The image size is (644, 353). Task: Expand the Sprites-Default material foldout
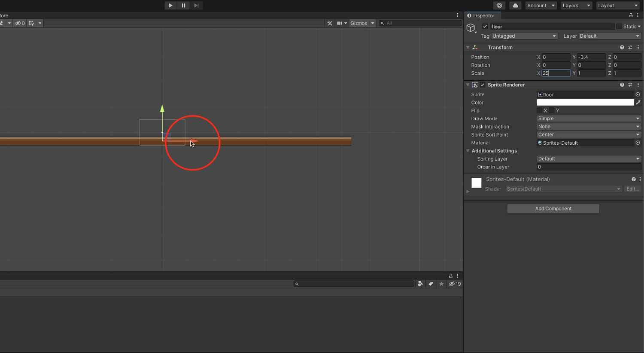click(468, 192)
